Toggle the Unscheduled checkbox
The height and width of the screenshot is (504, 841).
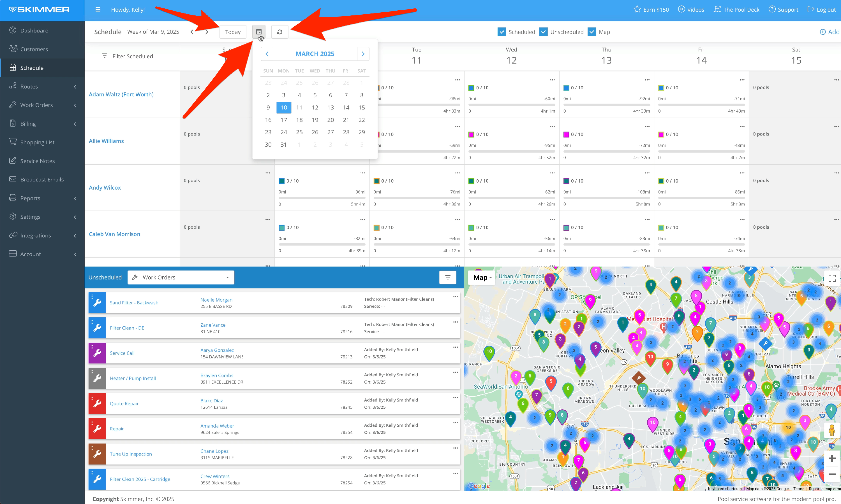(x=543, y=32)
